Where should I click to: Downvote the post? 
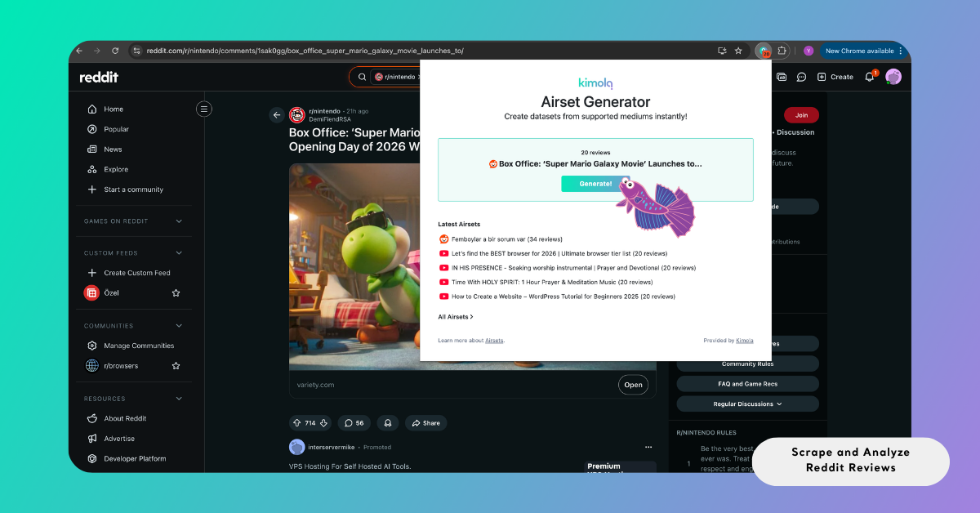coord(324,423)
